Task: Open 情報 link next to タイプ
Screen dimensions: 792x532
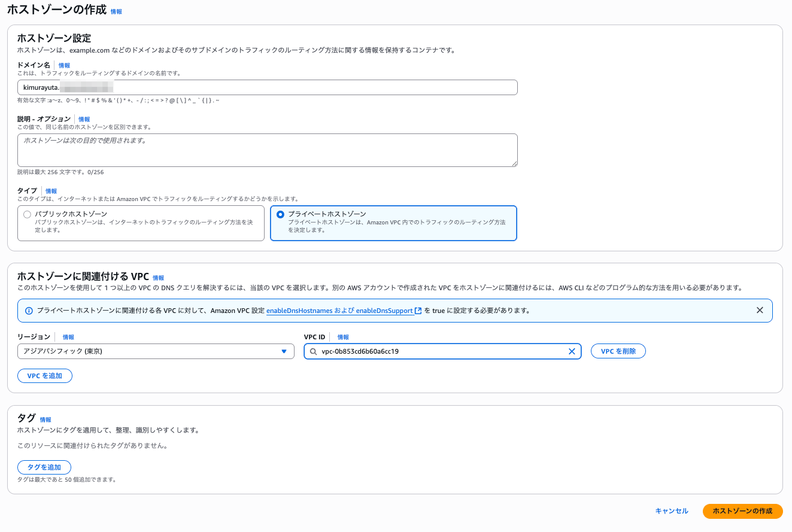Action: [x=51, y=191]
